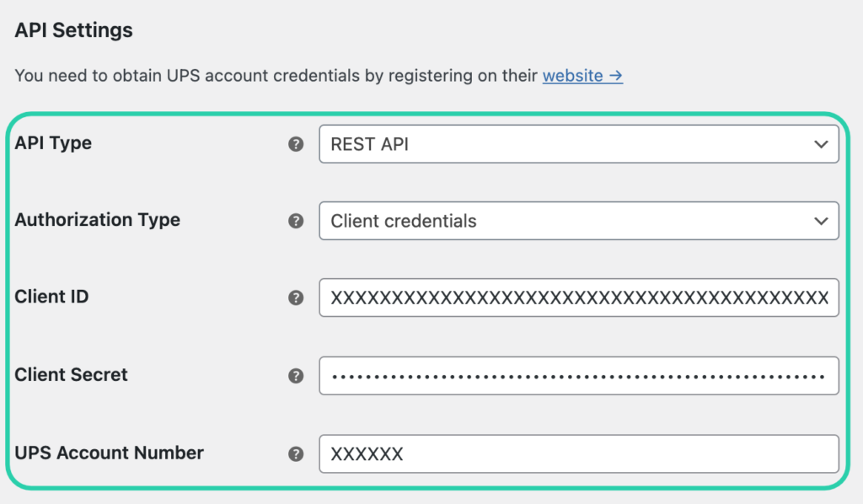Click the Client ID field label
This screenshot has height=504, width=863.
(x=51, y=297)
